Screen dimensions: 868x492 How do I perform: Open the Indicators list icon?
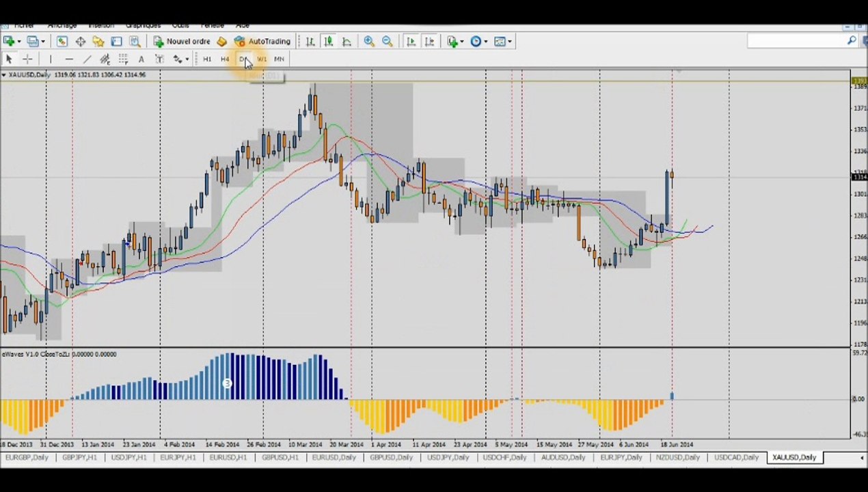pyautogui.click(x=452, y=42)
